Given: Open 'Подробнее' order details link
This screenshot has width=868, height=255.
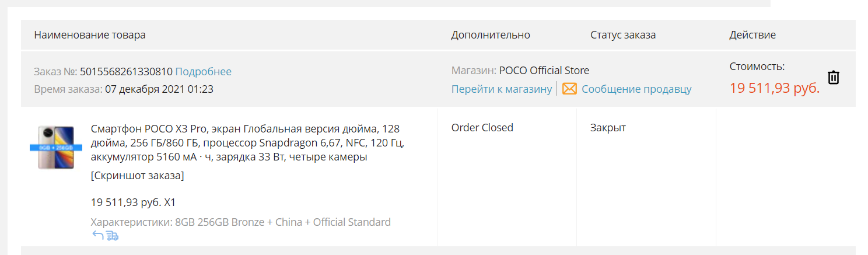Looking at the screenshot, I should 203,72.
